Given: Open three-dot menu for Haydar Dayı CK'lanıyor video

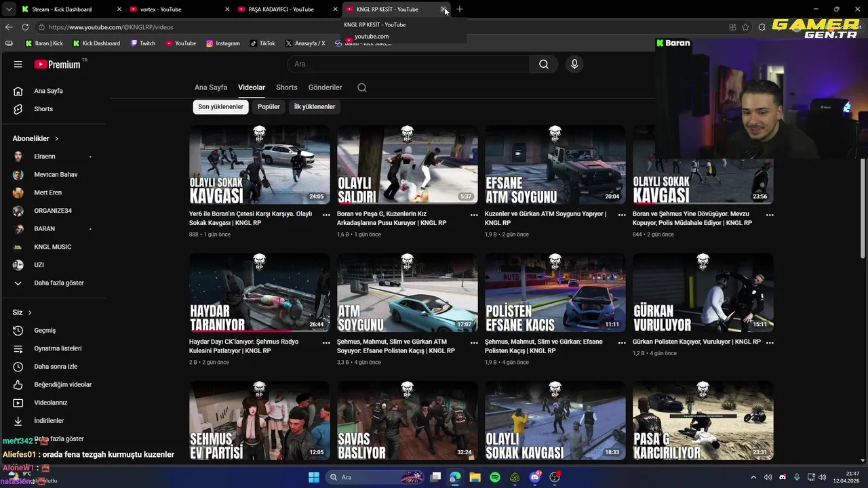Looking at the screenshot, I should click(x=326, y=343).
